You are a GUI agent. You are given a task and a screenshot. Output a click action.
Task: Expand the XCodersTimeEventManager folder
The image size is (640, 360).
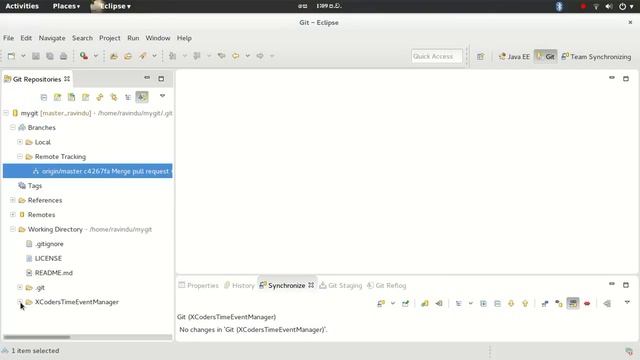pyautogui.click(x=20, y=302)
